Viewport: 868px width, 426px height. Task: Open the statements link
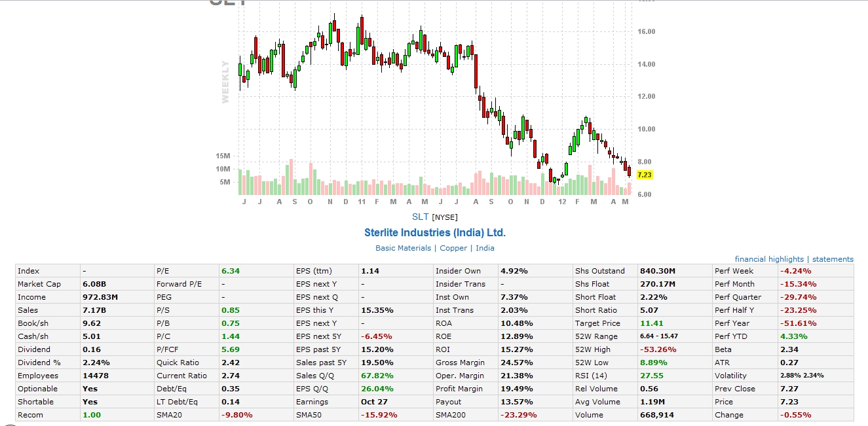point(833,259)
